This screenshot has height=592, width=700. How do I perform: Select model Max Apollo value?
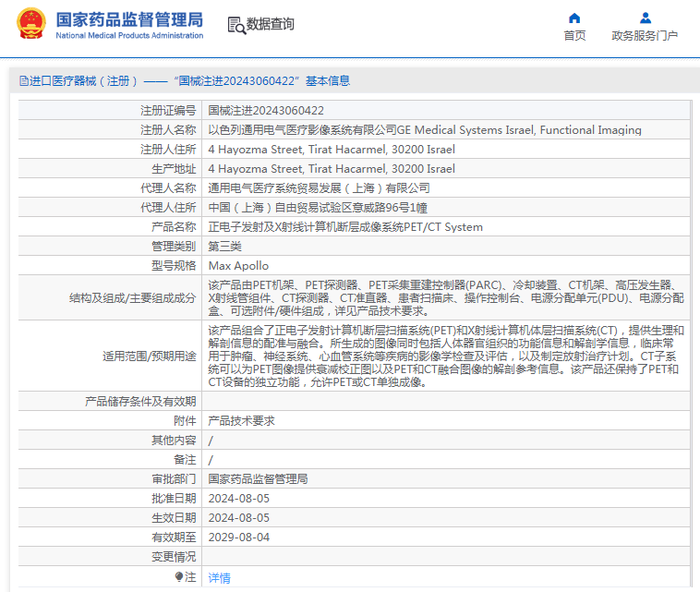pyautogui.click(x=238, y=266)
